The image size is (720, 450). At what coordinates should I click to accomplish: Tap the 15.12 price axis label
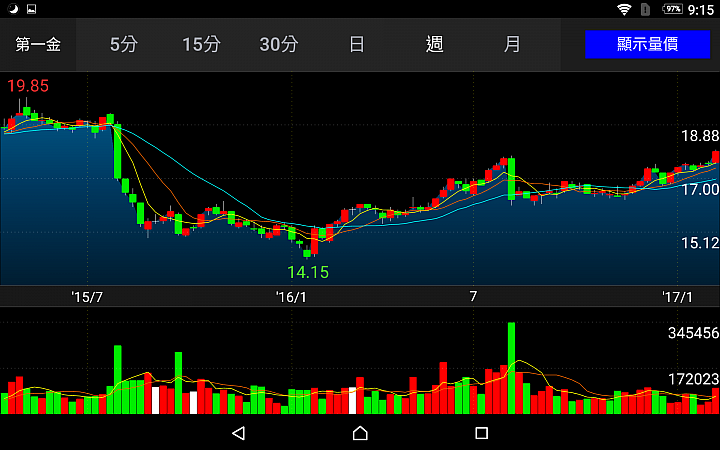coord(700,243)
